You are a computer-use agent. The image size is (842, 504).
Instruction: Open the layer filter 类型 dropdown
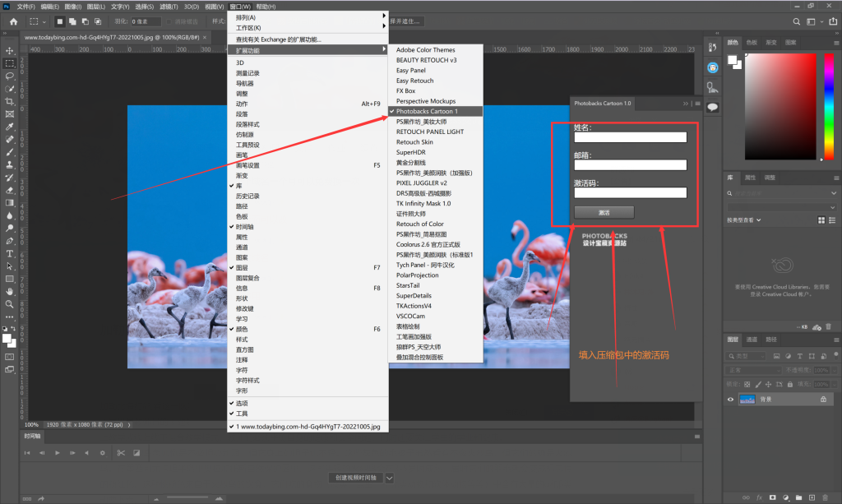pyautogui.click(x=747, y=356)
